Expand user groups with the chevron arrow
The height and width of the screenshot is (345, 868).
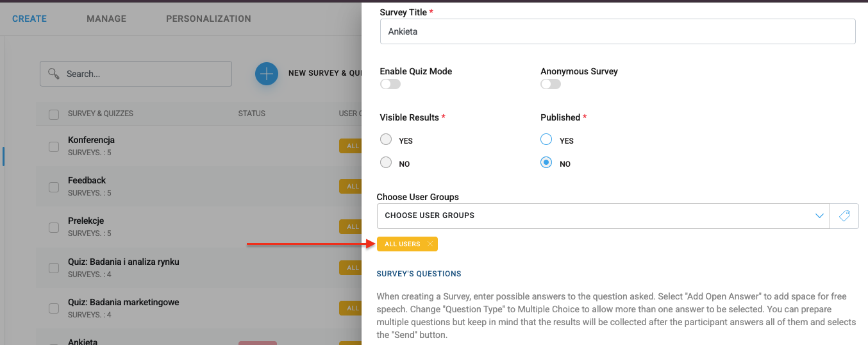pyautogui.click(x=819, y=216)
